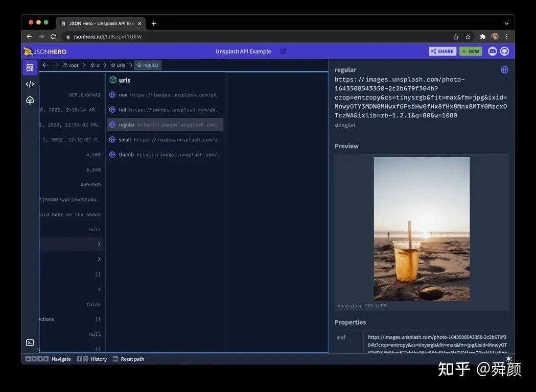Open the GitHub repository icon
The height and width of the screenshot is (392, 536).
(504, 51)
